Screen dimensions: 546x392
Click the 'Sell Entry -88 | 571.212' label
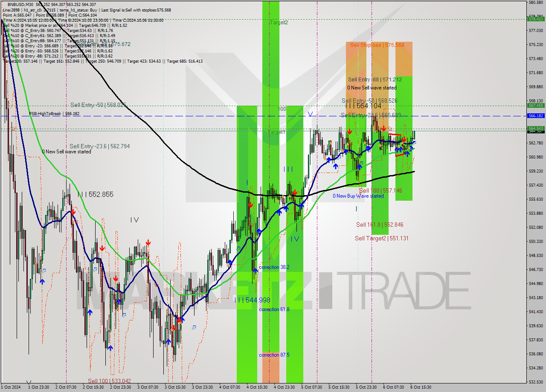pyautogui.click(x=375, y=79)
